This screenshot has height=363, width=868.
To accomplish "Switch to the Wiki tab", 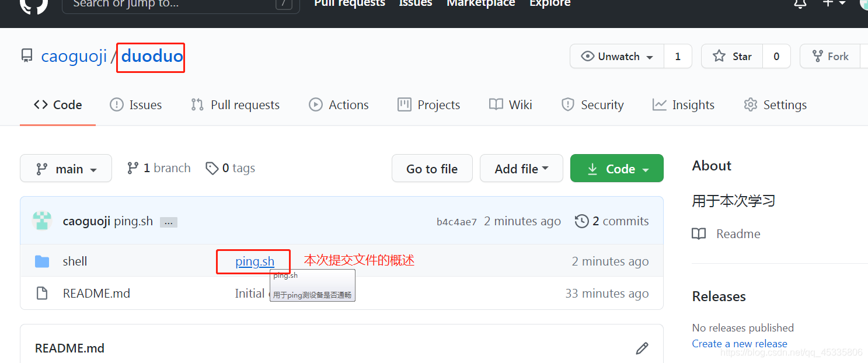I will point(511,105).
